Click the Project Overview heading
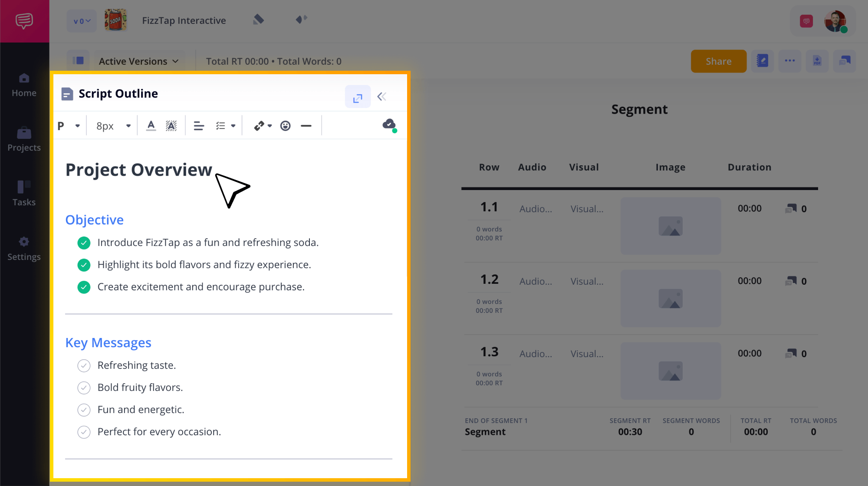This screenshot has width=868, height=486. click(x=139, y=170)
